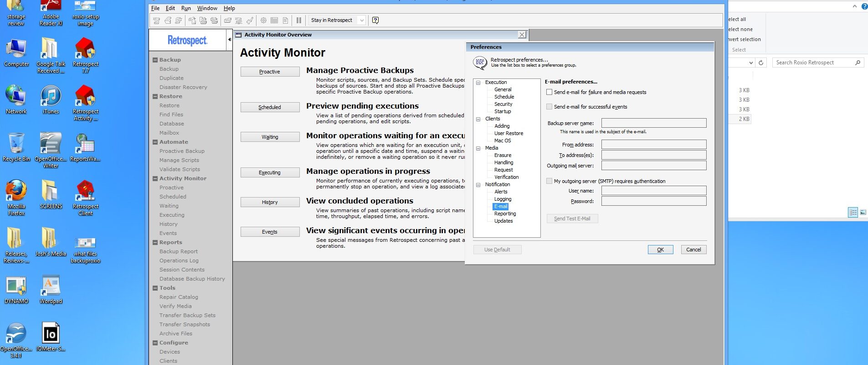Collapse the Tools section in sidebar
Screen dimensions: 868x365
[155, 288]
